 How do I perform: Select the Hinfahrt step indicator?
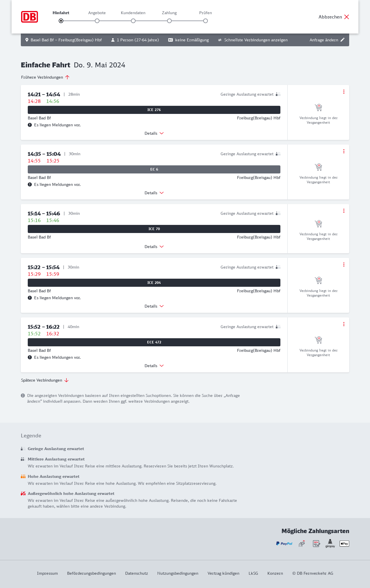[61, 21]
